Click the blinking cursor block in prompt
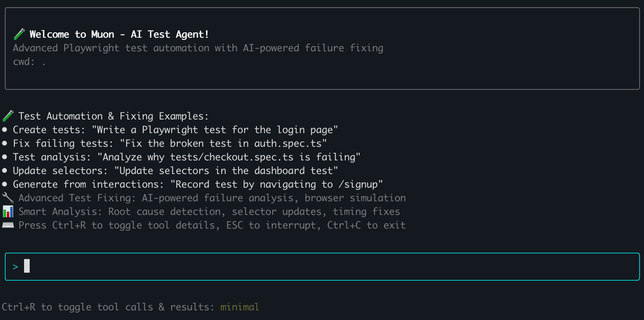Viewport: 644px width, 320px height. click(27, 266)
